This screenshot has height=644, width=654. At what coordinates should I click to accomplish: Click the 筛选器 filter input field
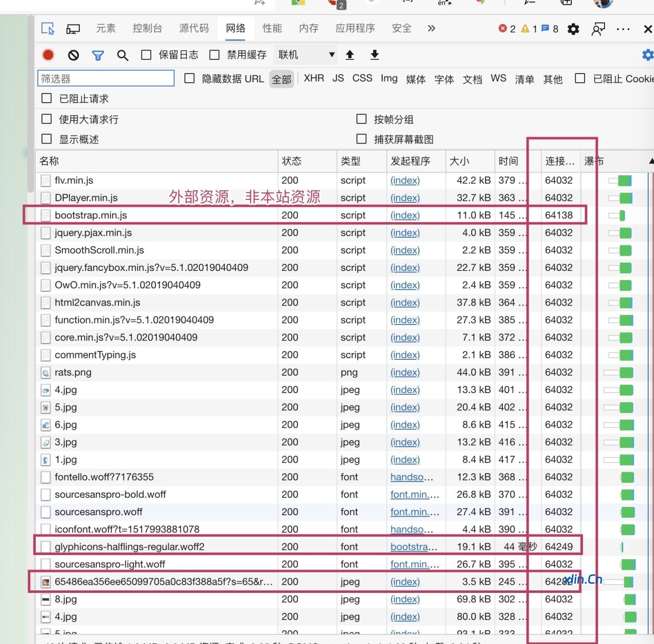[106, 78]
